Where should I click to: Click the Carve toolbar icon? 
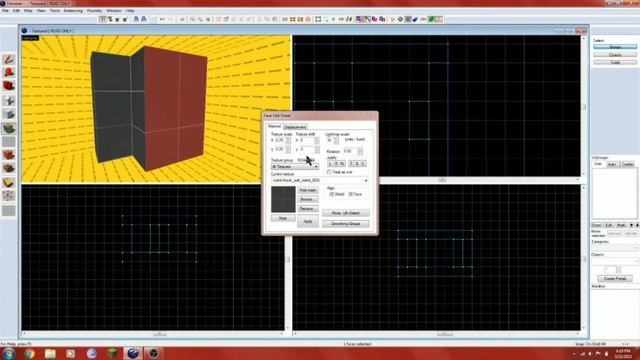click(x=182, y=19)
